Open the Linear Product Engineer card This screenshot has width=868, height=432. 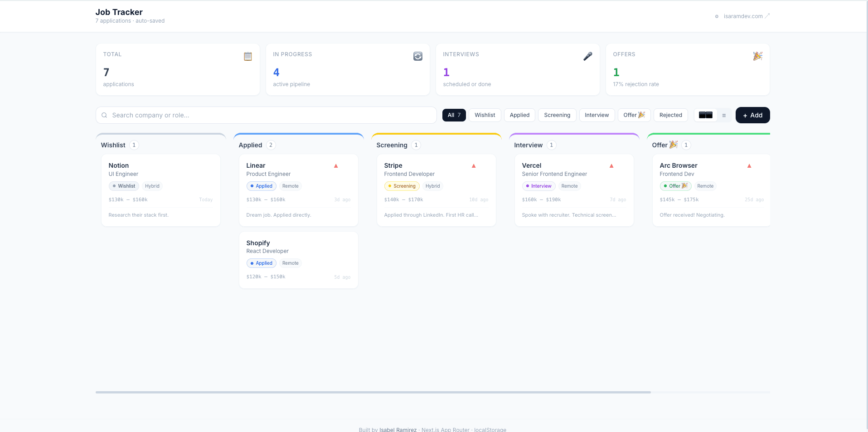click(x=299, y=190)
